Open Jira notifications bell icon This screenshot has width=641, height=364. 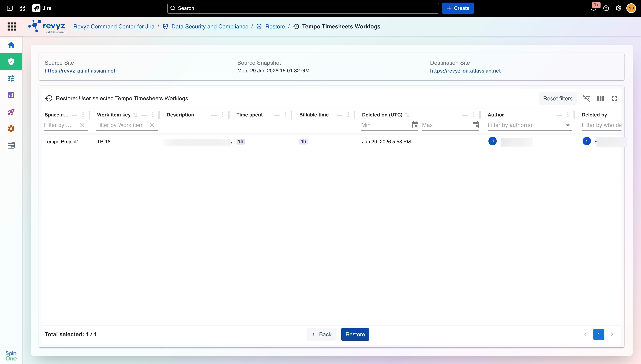[x=594, y=8]
